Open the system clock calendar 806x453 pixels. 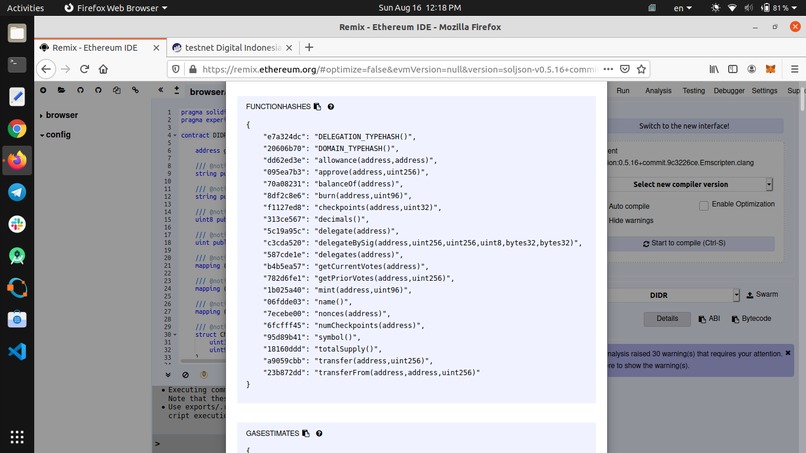point(419,8)
